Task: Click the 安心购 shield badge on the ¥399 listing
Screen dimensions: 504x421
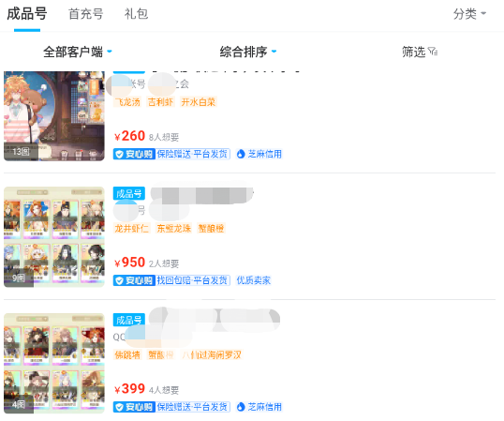Action: [x=134, y=407]
